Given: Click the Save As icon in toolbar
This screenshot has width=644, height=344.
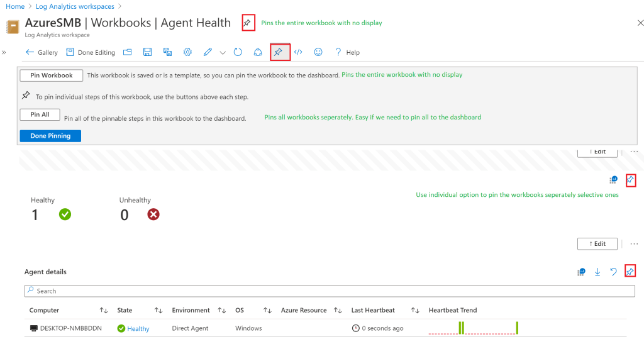Looking at the screenshot, I should (x=167, y=52).
